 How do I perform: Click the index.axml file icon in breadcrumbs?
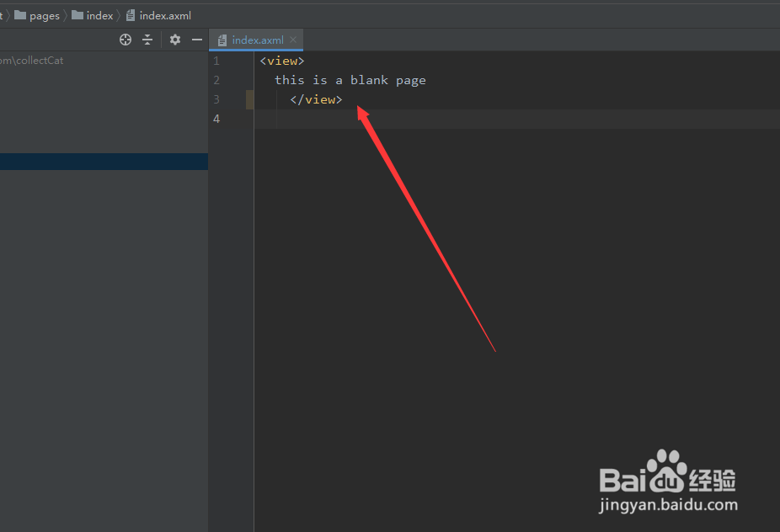(131, 15)
